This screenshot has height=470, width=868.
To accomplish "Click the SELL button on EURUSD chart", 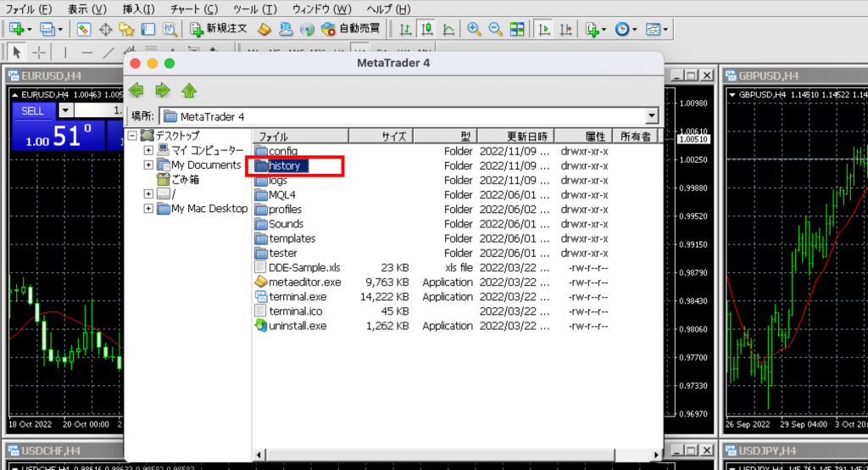I will (33, 111).
